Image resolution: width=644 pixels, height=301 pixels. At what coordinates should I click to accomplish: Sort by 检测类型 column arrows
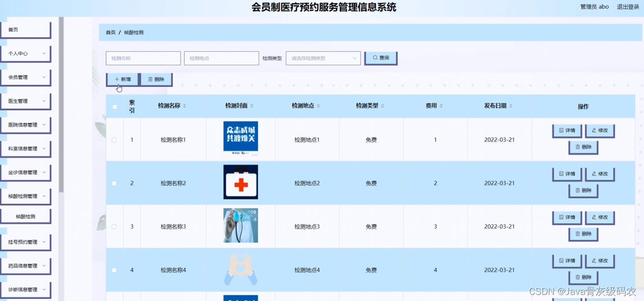[x=383, y=106]
